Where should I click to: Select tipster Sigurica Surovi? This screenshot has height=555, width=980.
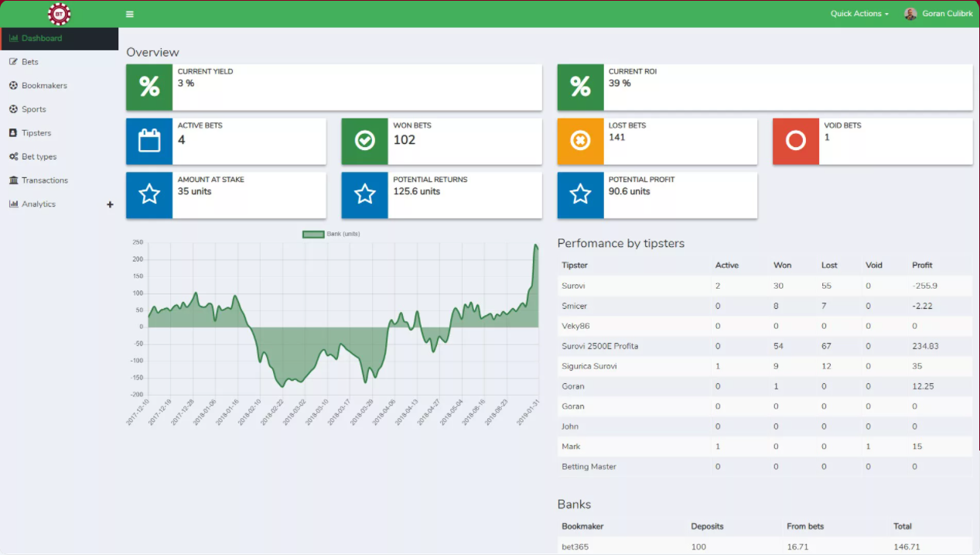(765, 366)
